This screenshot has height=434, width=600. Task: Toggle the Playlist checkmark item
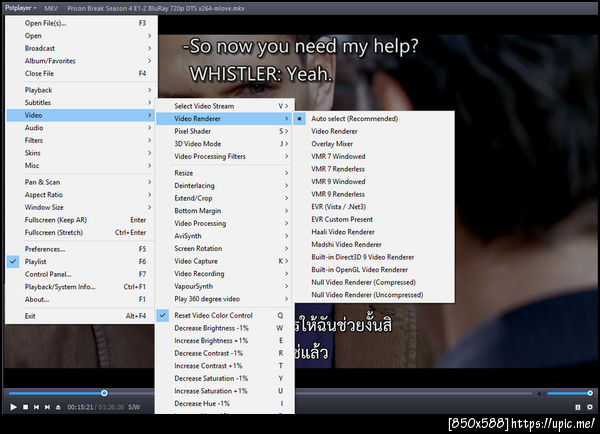click(x=80, y=262)
